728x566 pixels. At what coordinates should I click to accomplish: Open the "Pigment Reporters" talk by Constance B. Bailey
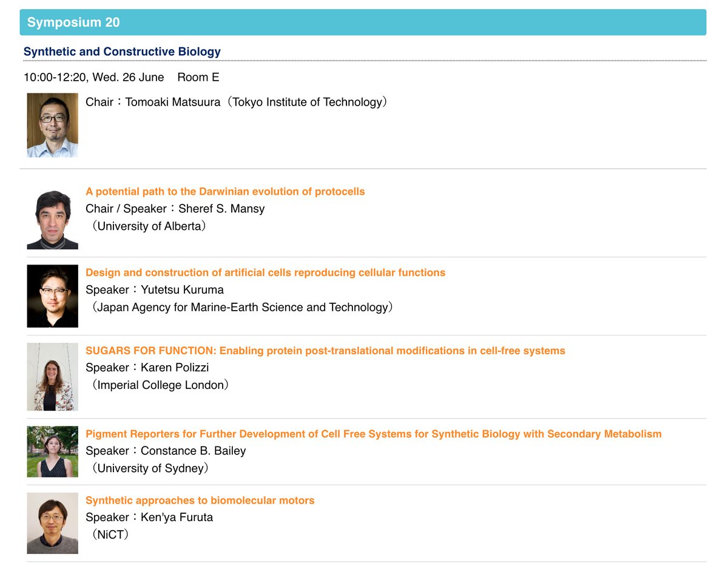coord(374,434)
